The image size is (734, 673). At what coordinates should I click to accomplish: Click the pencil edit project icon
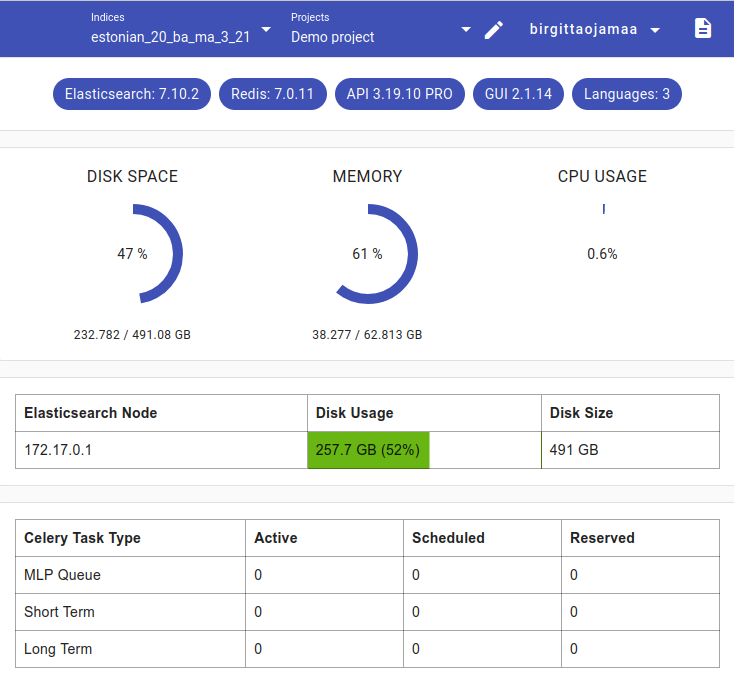(x=493, y=30)
